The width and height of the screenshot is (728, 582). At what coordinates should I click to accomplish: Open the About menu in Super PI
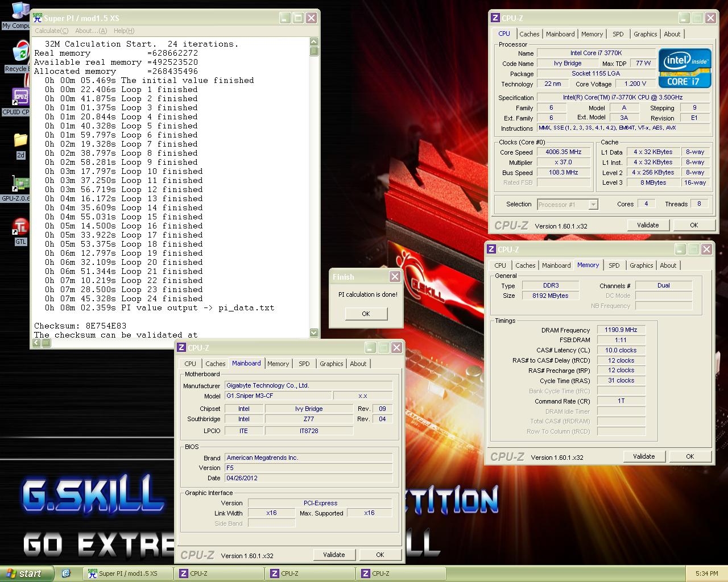click(x=91, y=31)
